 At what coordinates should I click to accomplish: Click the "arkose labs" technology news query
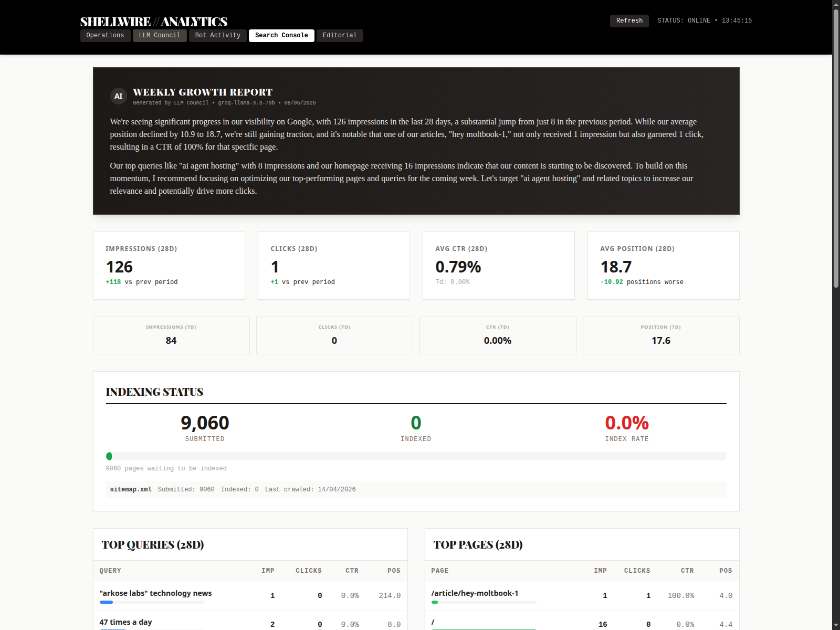click(155, 593)
